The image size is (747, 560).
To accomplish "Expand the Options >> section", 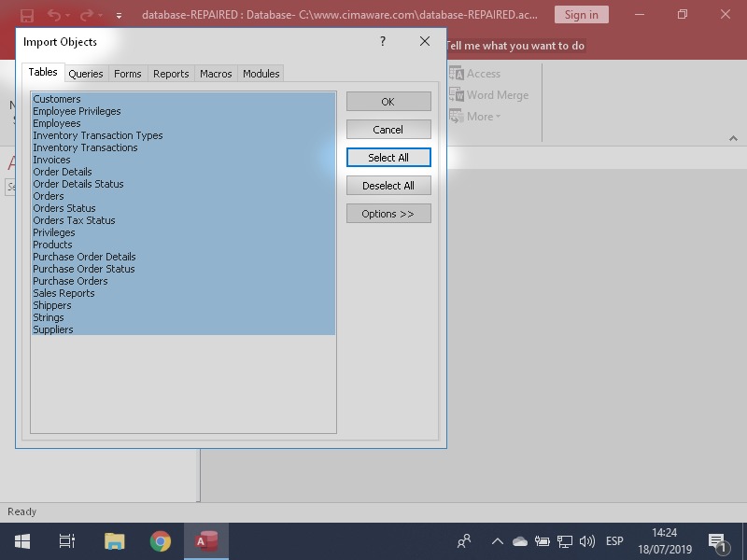I will point(388,214).
